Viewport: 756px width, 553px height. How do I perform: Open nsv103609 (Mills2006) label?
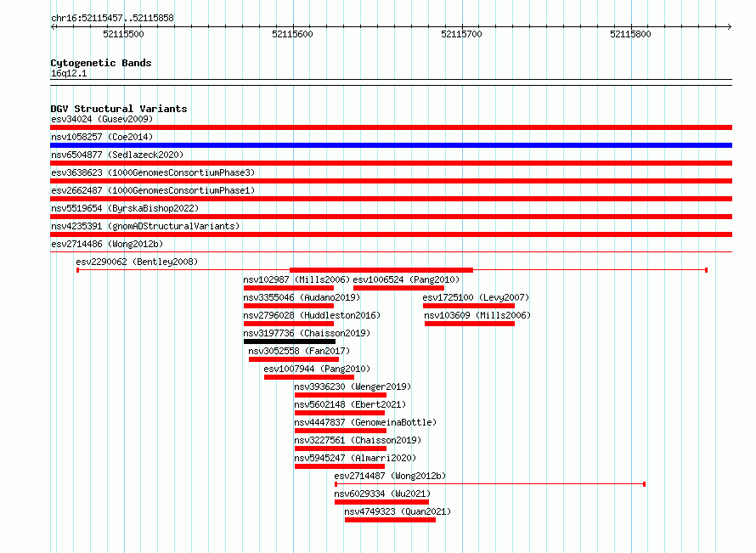click(477, 315)
